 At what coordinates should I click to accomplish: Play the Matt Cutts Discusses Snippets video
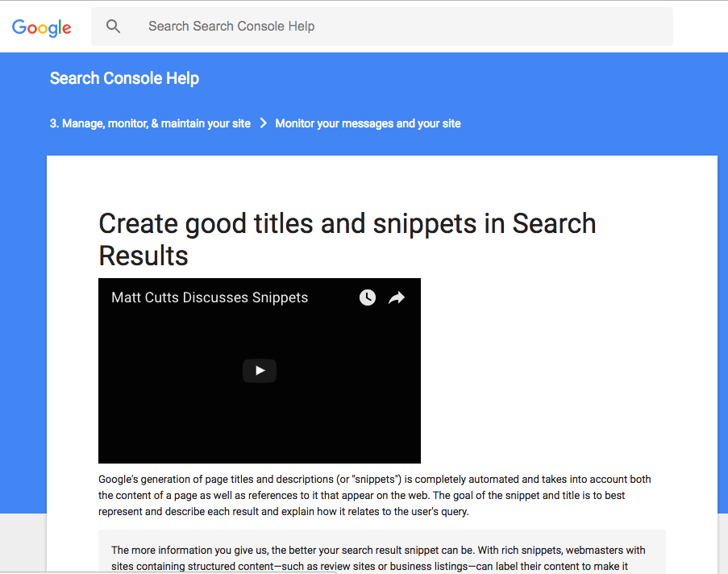coord(260,371)
